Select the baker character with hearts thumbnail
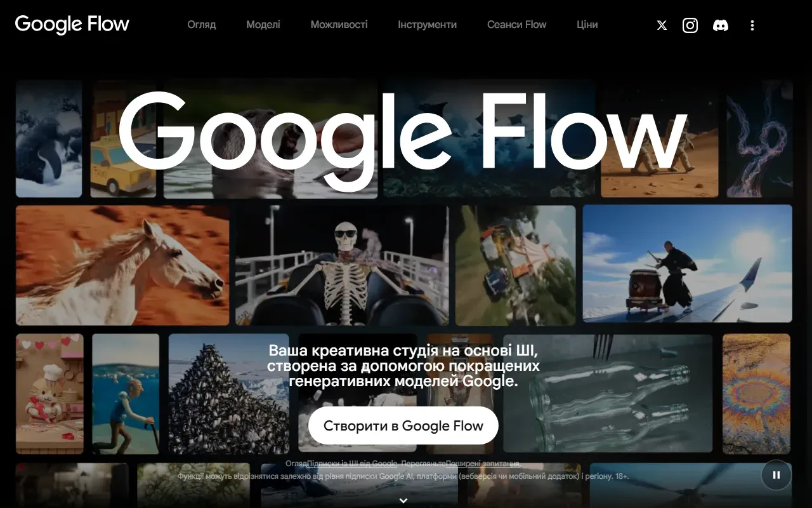This screenshot has width=812, height=508. 49,394
